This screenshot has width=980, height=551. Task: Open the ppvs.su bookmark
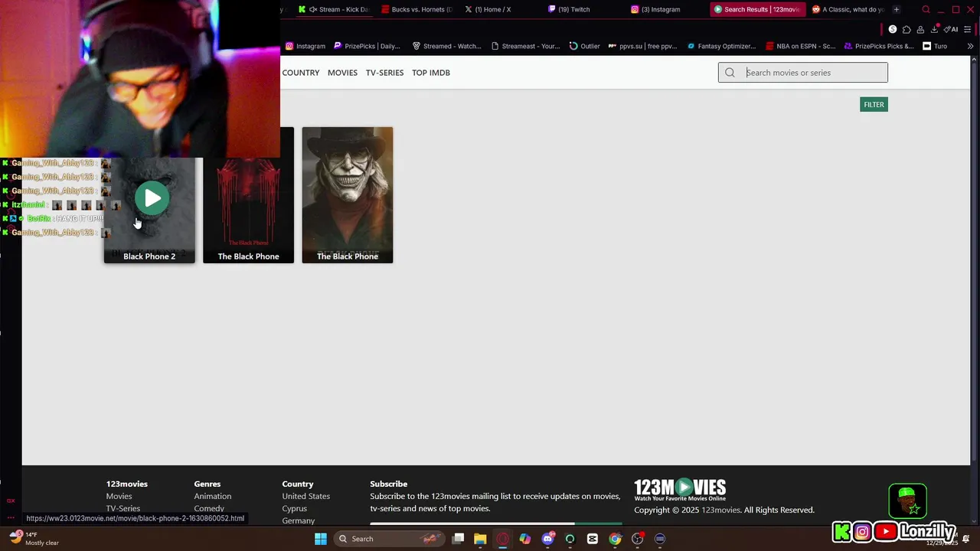[x=643, y=46]
